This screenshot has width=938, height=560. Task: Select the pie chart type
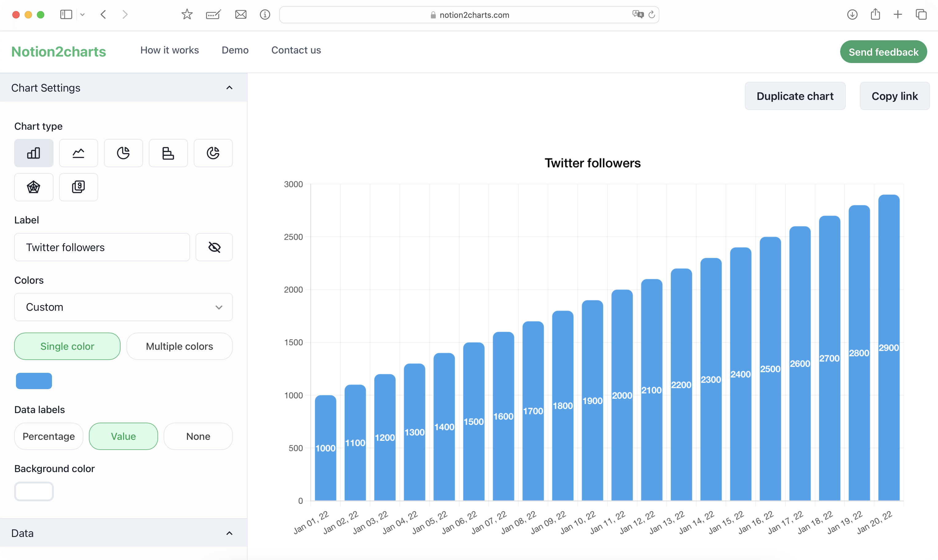coord(123,153)
